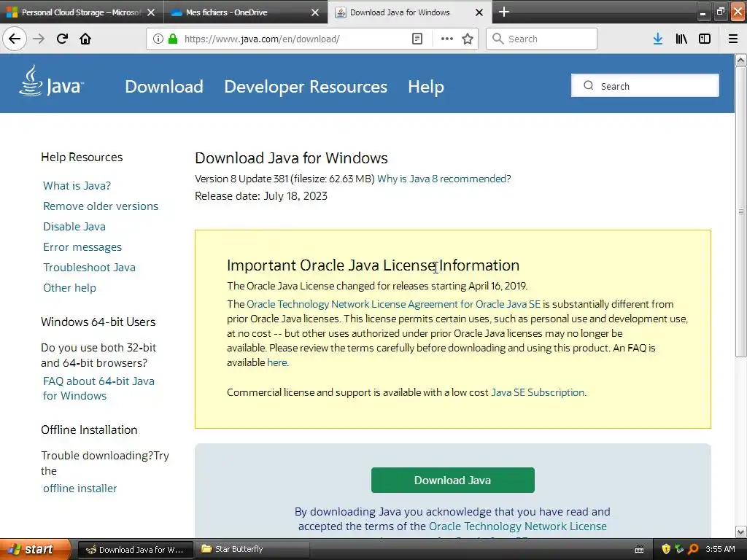Click the Java logo in header

click(52, 81)
